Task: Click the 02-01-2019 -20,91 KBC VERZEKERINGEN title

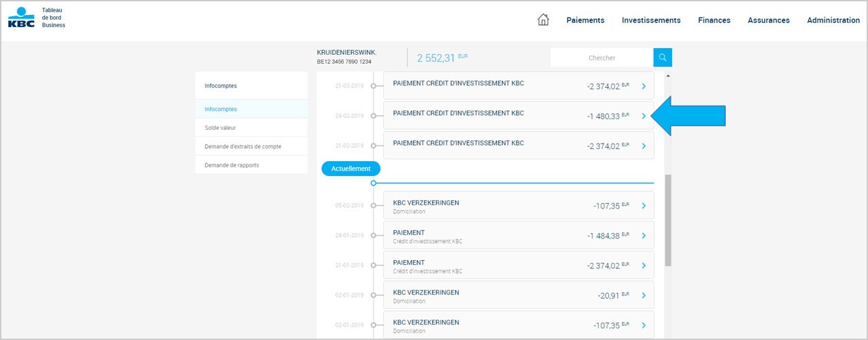Action: (426, 293)
